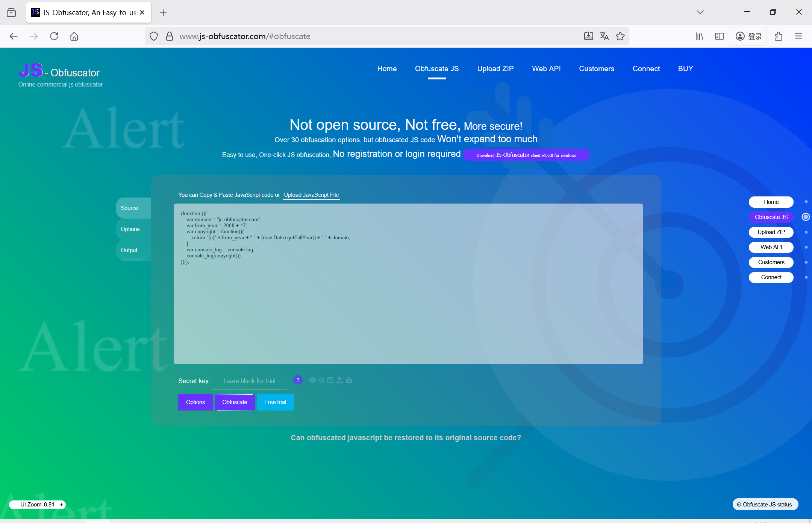
Task: Click the upload arrow icon beside secret key
Action: 339,380
